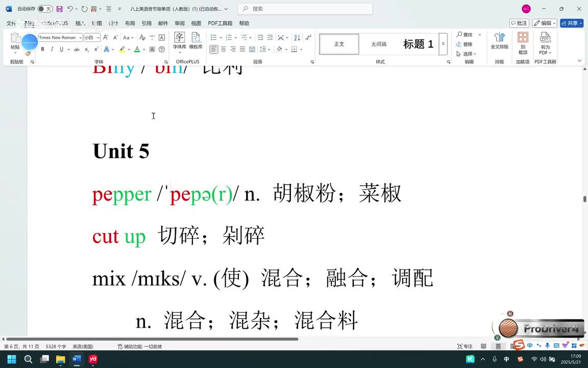Open the Windows Start menu
This screenshot has width=588, height=368.
[12, 359]
